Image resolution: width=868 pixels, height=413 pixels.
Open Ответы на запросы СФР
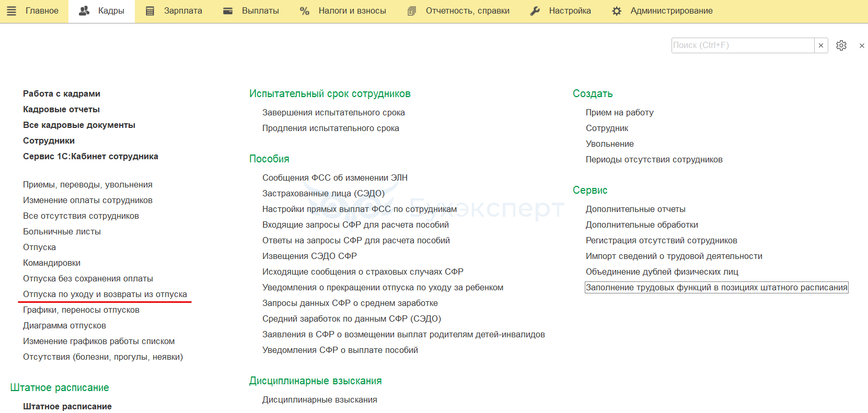[356, 241]
